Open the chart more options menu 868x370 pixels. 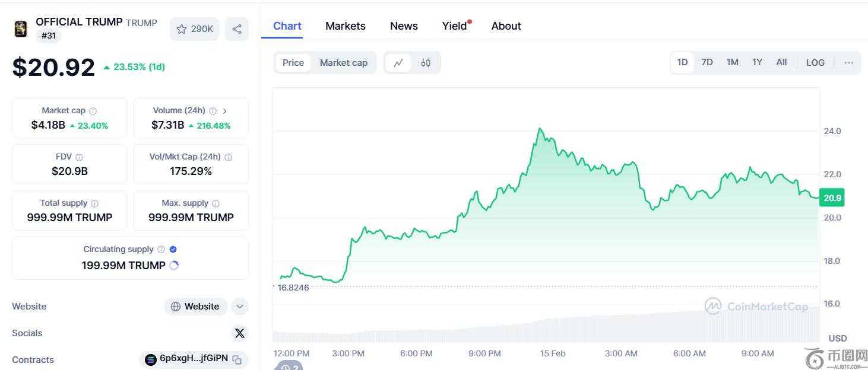coord(849,62)
